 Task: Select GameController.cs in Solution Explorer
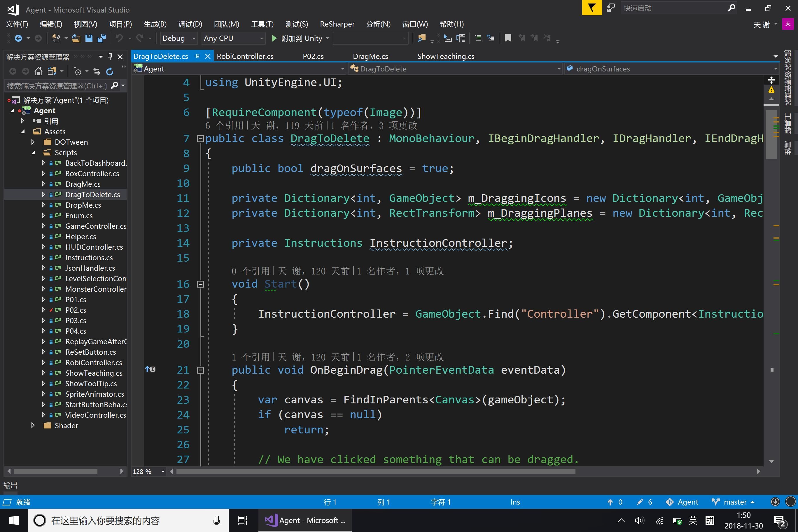pyautogui.click(x=96, y=226)
